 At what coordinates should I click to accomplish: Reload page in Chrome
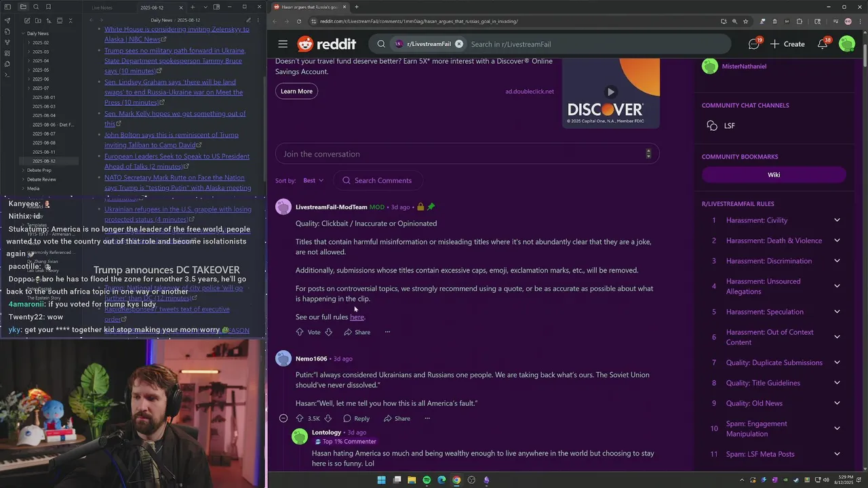click(299, 21)
